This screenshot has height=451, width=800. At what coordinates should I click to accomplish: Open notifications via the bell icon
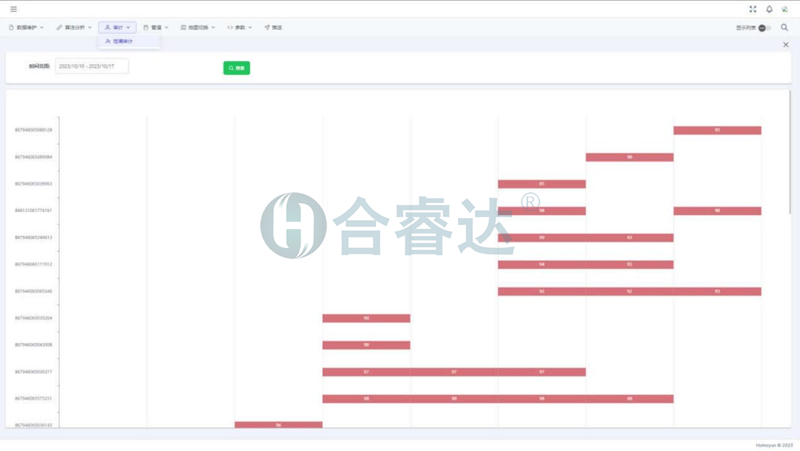click(769, 9)
